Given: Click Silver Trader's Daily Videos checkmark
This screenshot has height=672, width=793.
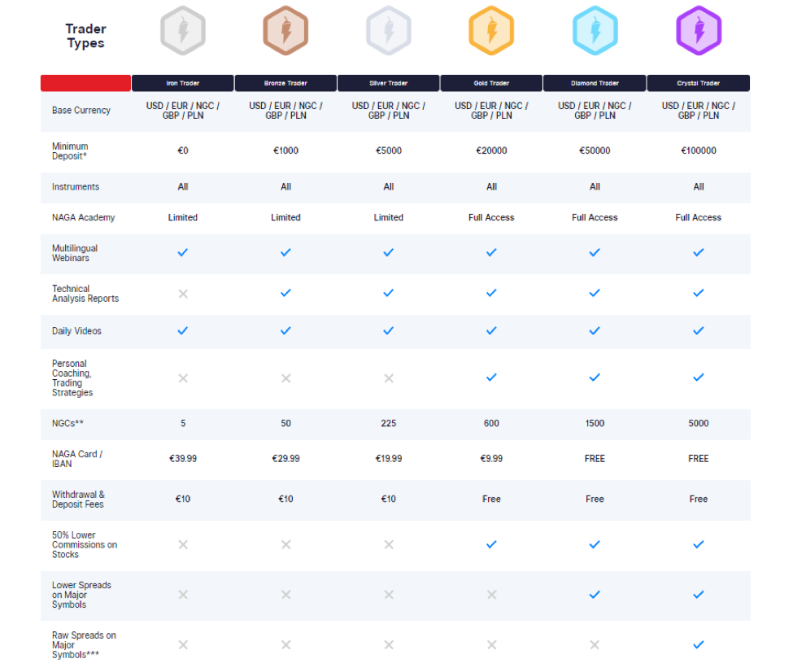Looking at the screenshot, I should coord(389,331).
